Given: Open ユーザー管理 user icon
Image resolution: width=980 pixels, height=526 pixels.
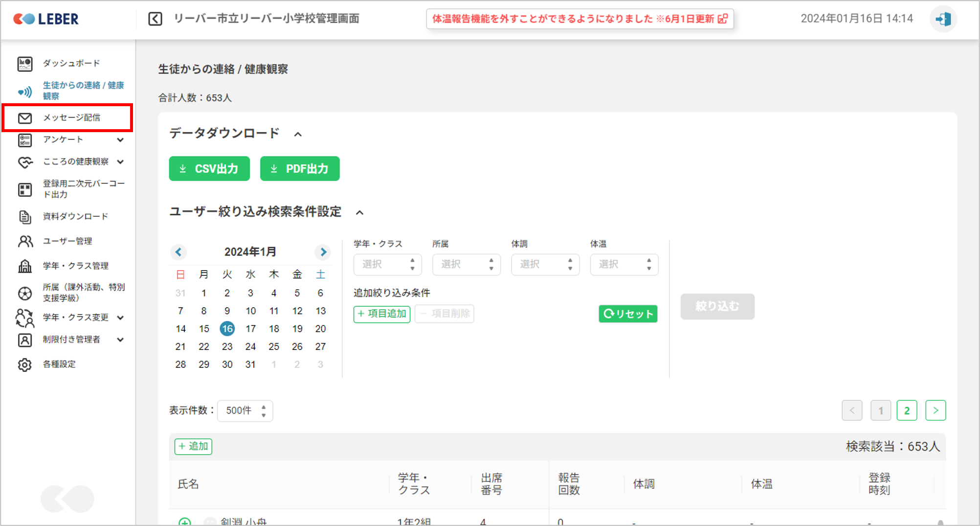Looking at the screenshot, I should [x=25, y=241].
